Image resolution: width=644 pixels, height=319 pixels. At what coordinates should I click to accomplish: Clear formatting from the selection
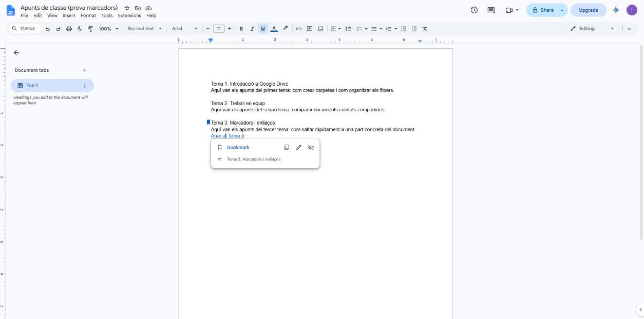pos(425,29)
